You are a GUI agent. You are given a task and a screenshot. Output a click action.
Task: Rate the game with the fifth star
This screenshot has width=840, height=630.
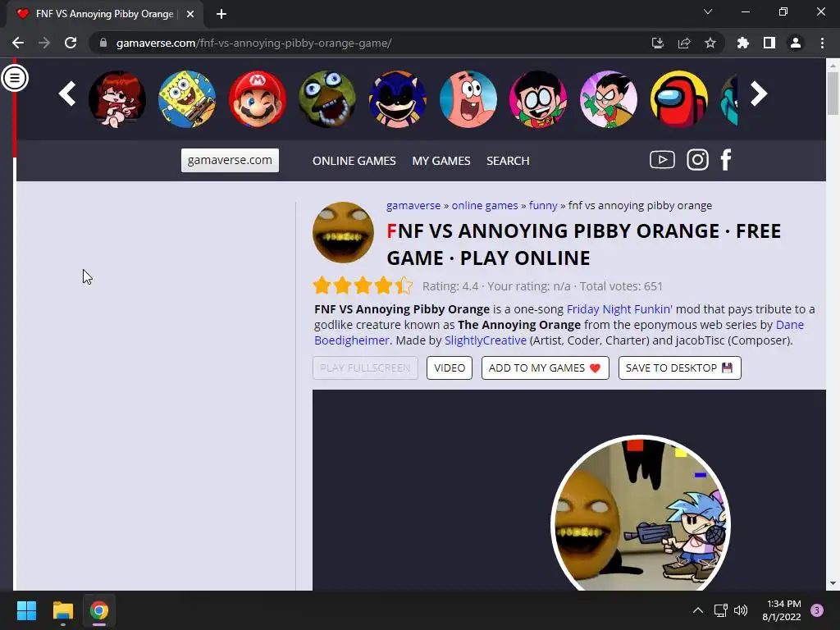(x=404, y=285)
